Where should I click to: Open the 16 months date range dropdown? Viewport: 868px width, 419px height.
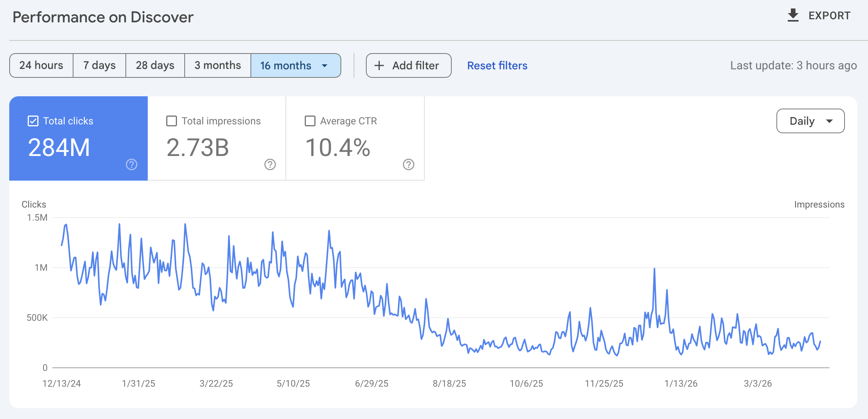point(296,65)
